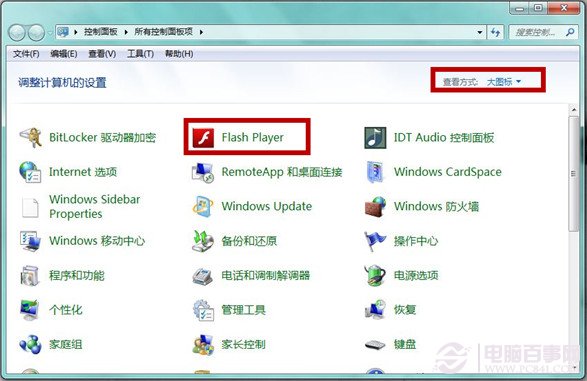Open the Windows Sidebar Properties icon
The image size is (587, 381).
30,207
